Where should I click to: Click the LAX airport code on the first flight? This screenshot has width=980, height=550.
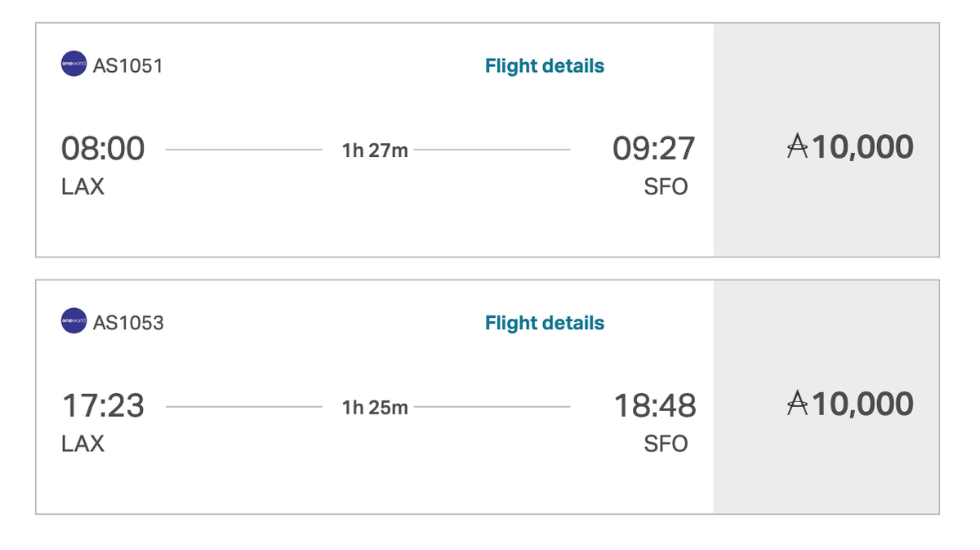pos(83,186)
